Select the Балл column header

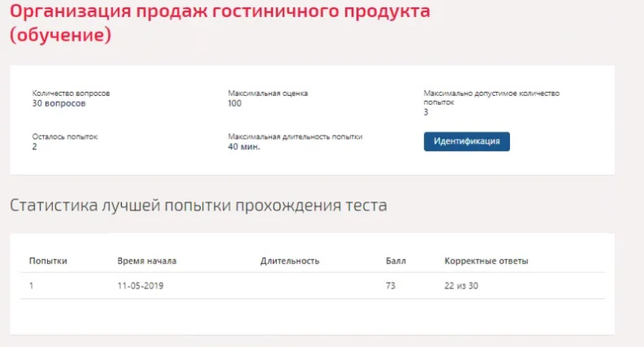[395, 261]
